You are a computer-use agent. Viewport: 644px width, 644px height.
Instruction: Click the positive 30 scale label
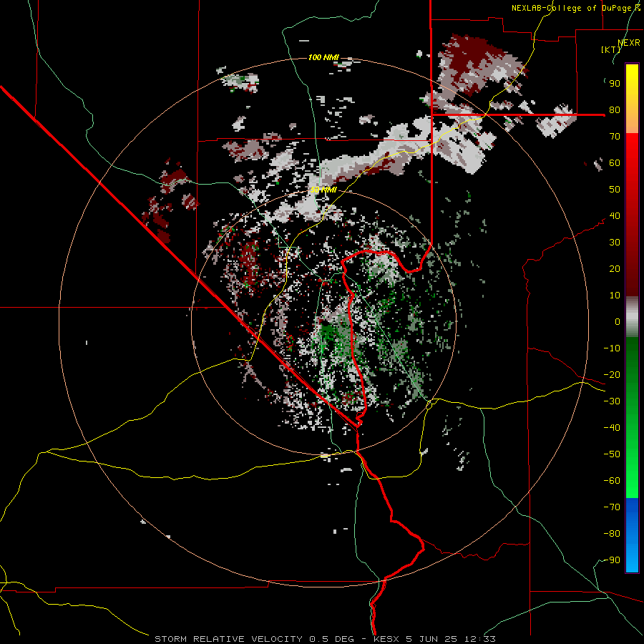click(x=615, y=243)
